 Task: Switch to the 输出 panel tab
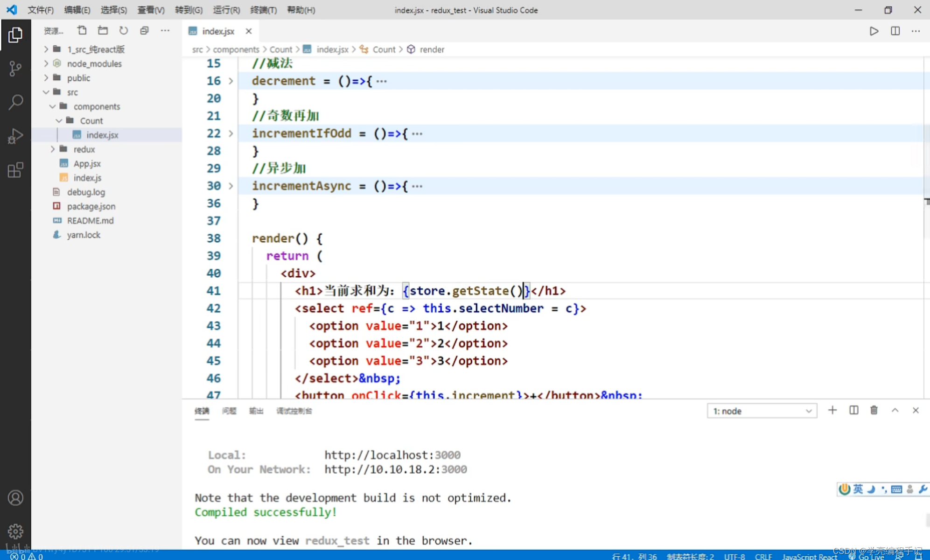pos(256,411)
